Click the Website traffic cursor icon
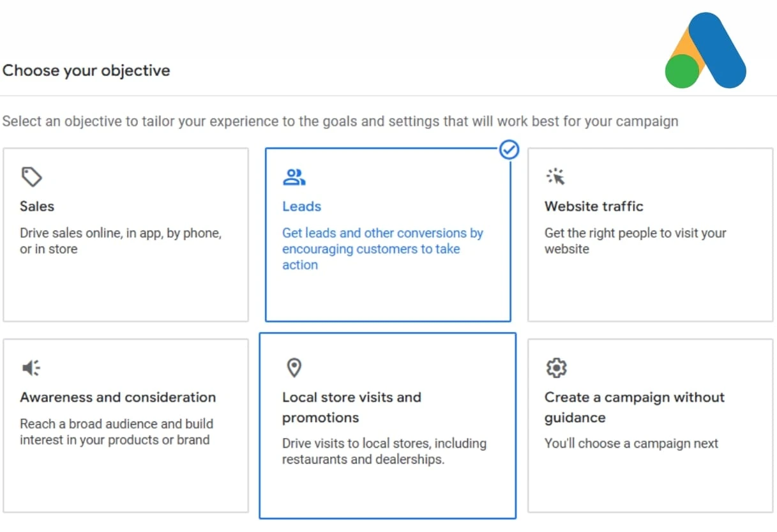This screenshot has height=532, width=777. pos(556,177)
